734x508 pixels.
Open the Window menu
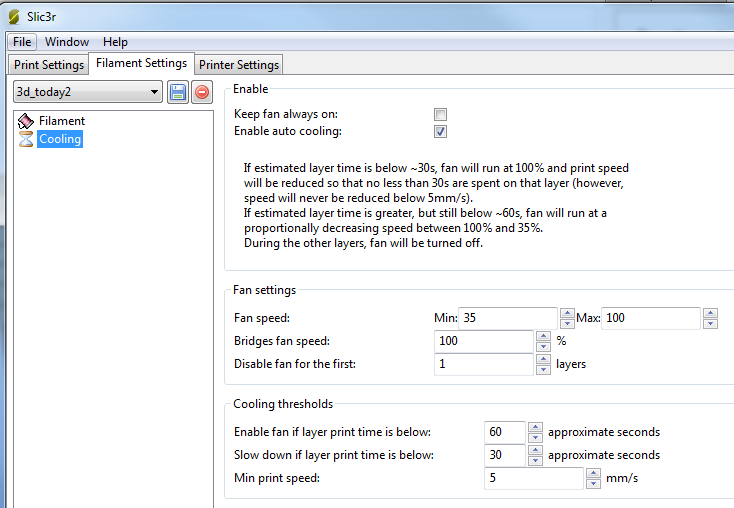tap(67, 42)
